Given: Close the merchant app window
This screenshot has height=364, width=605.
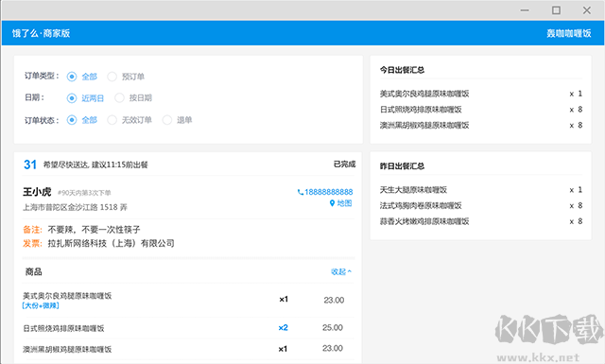Looking at the screenshot, I should click(x=587, y=10).
